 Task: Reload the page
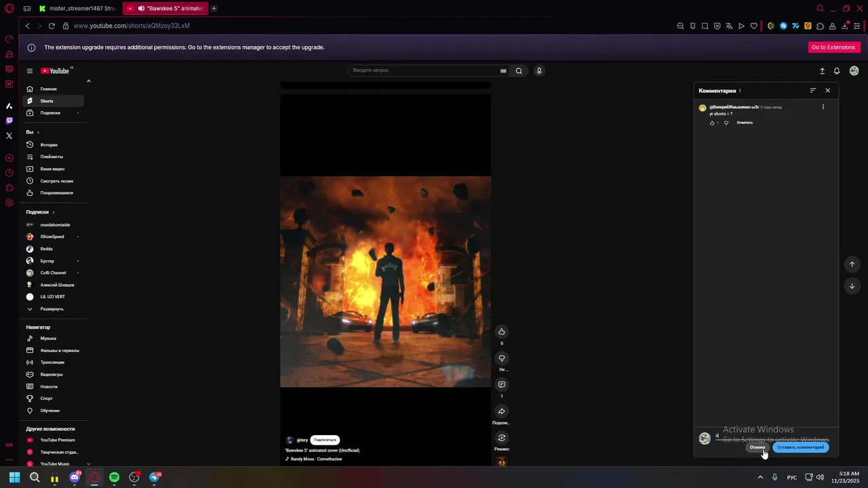52,26
